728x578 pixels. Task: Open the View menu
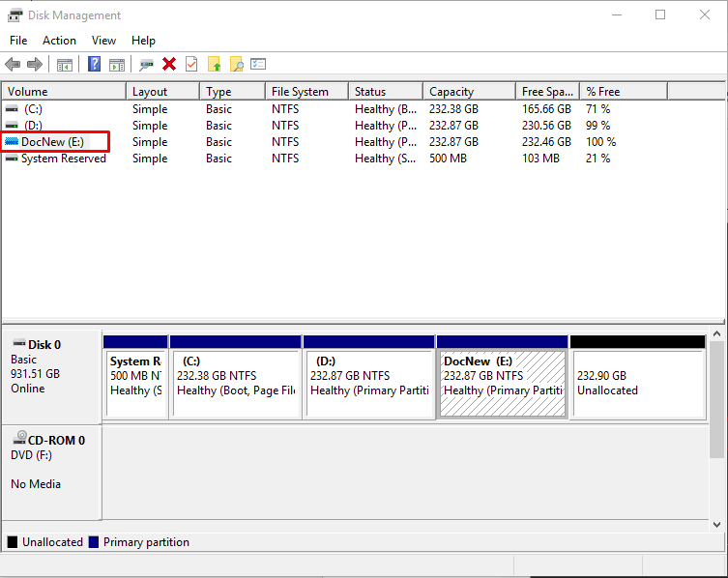[103, 41]
